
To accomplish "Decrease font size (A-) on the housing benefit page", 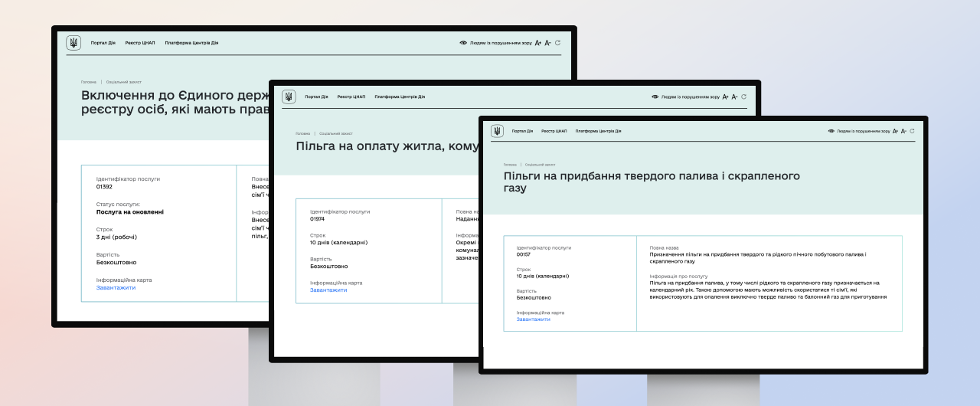I will pos(735,97).
